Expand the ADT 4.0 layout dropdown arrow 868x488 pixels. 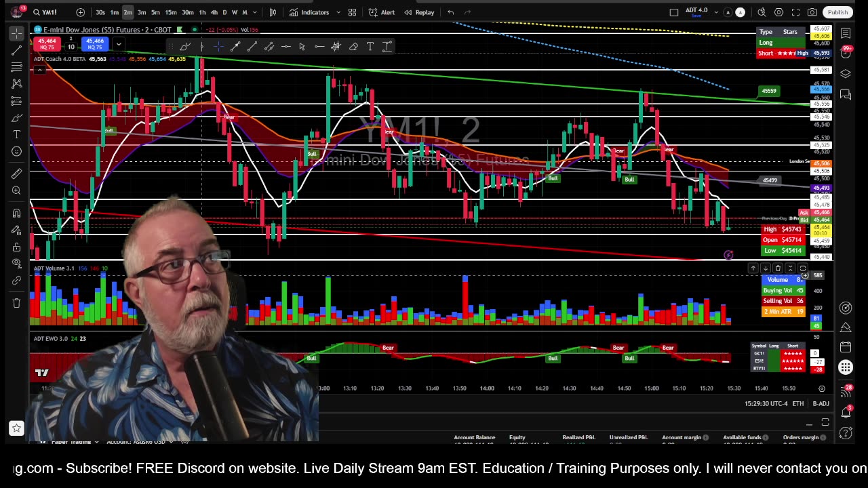pos(715,12)
